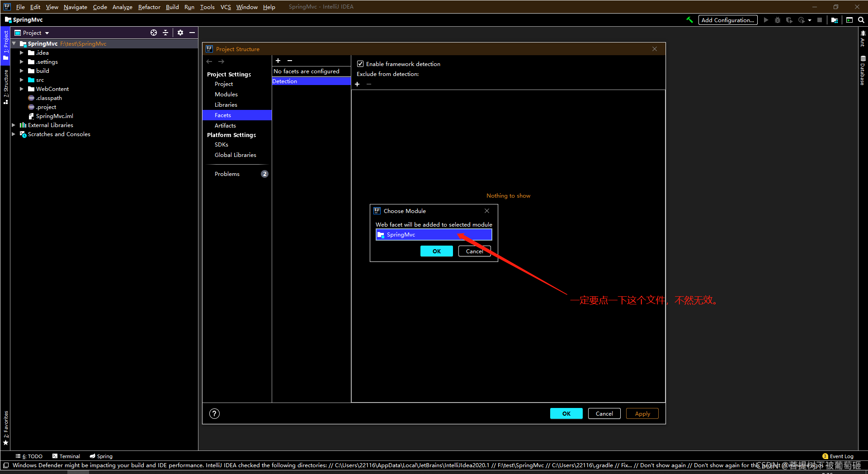Hide the Project tool window
The image size is (868, 474).
192,33
